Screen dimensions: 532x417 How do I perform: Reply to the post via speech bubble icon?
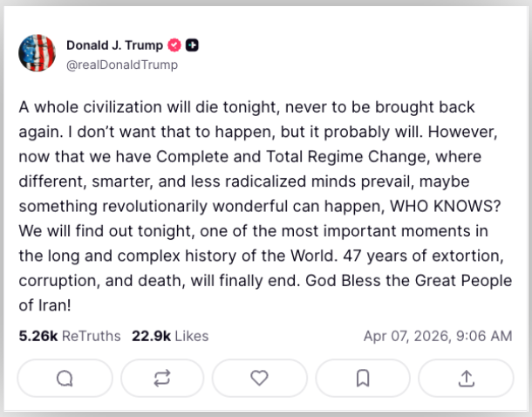click(65, 378)
